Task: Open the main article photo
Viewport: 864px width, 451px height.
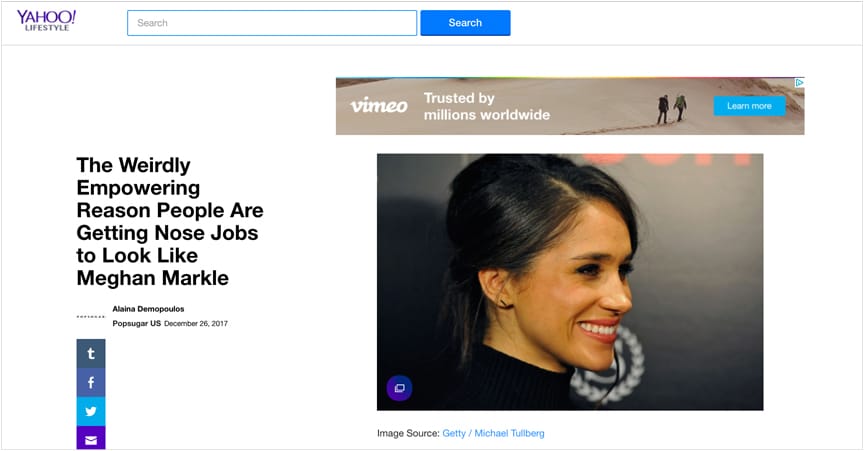Action: coord(570,282)
